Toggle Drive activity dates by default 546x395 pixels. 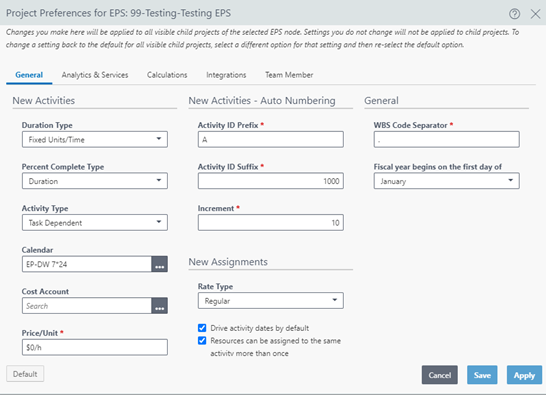tap(202, 328)
